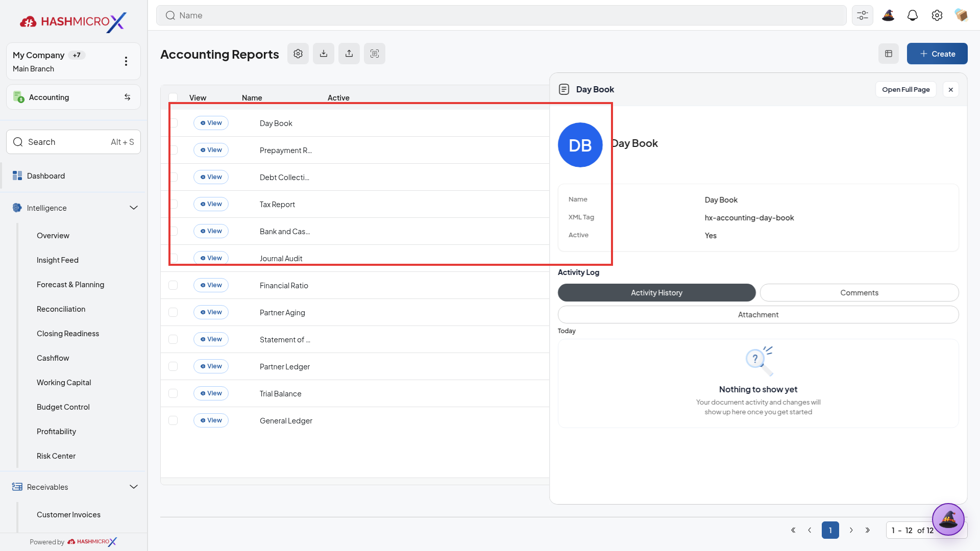Tick the checkbox for Financial Ratio row

tap(173, 285)
